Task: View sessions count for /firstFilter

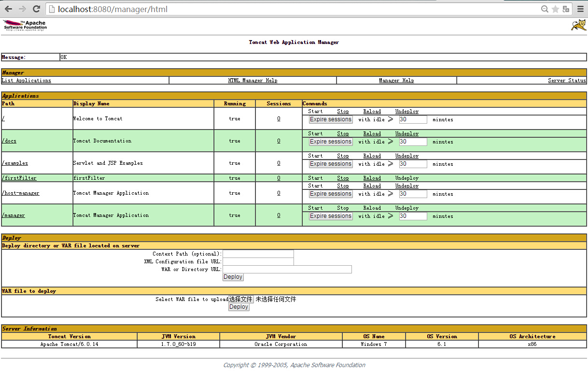Action: click(279, 178)
